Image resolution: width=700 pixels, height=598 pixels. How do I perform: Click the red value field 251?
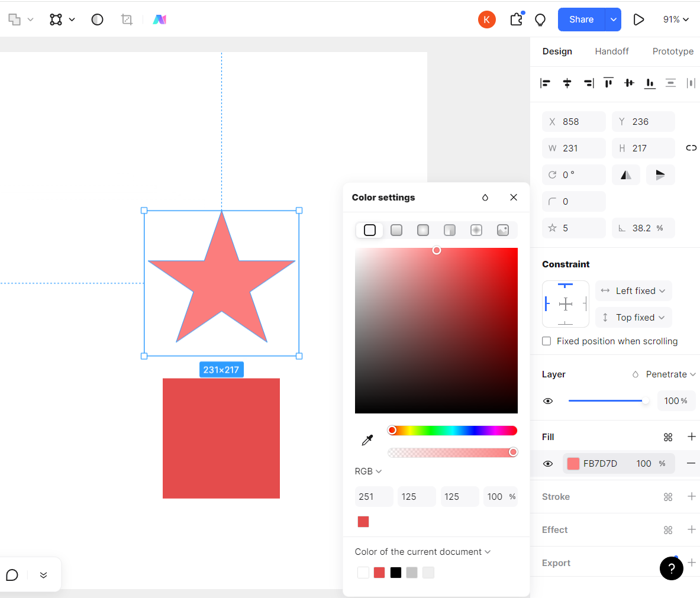click(374, 497)
